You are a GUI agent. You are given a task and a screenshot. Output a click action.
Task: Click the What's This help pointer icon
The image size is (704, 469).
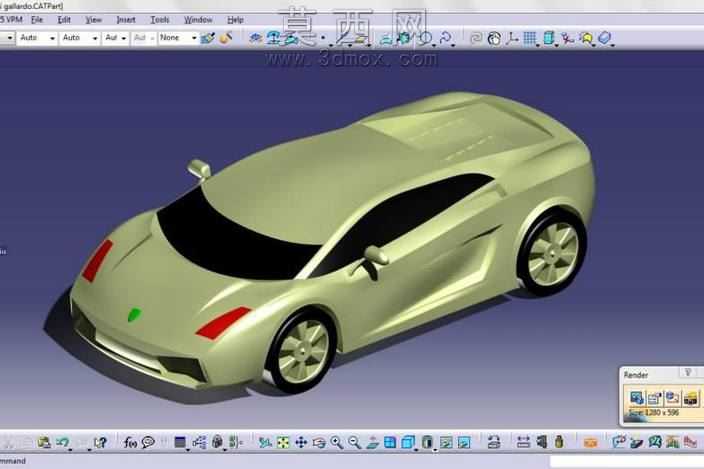pyautogui.click(x=100, y=443)
